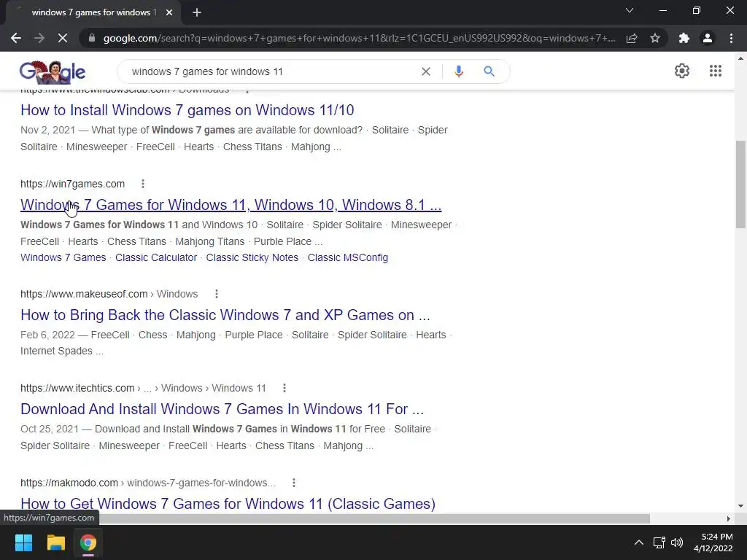Click the win7games.com URL text
This screenshot has height=560, width=747.
coord(72,184)
